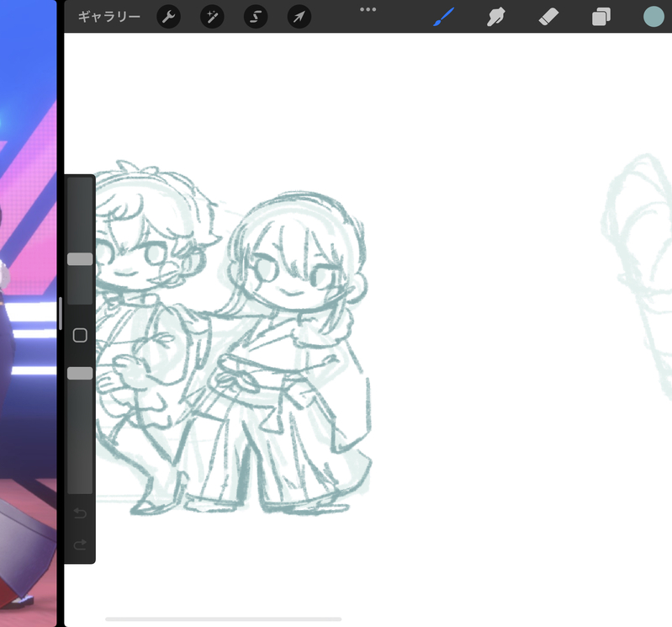Tap the Redo arrow in sidebar

[80, 545]
